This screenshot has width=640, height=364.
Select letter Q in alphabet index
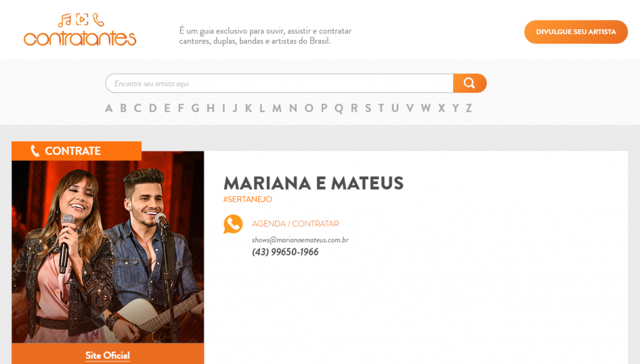[339, 109]
